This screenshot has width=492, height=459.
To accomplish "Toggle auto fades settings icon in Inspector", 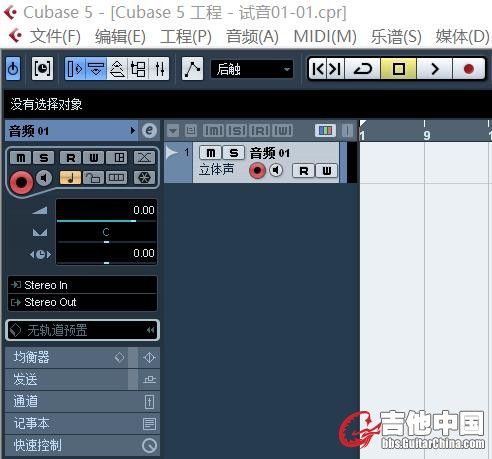I will click(x=144, y=158).
